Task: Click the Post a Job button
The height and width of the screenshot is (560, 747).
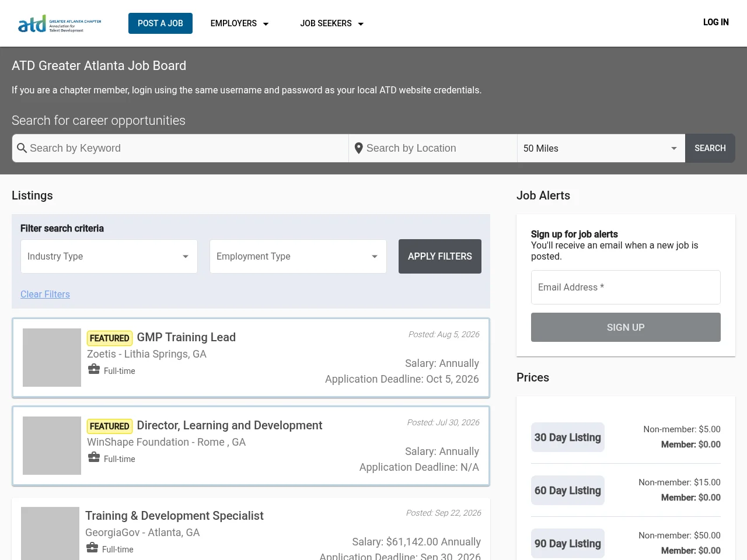Action: click(160, 23)
